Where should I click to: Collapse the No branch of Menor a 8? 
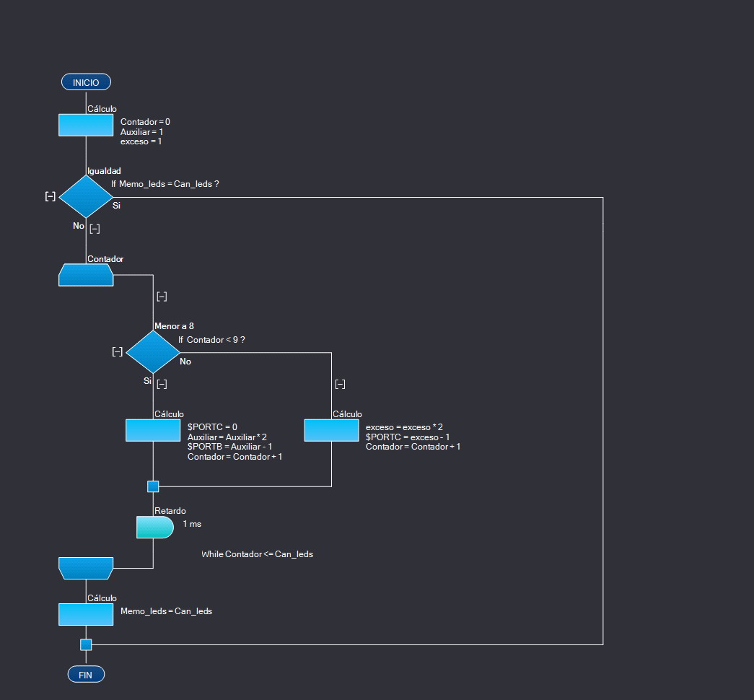pyautogui.click(x=340, y=385)
